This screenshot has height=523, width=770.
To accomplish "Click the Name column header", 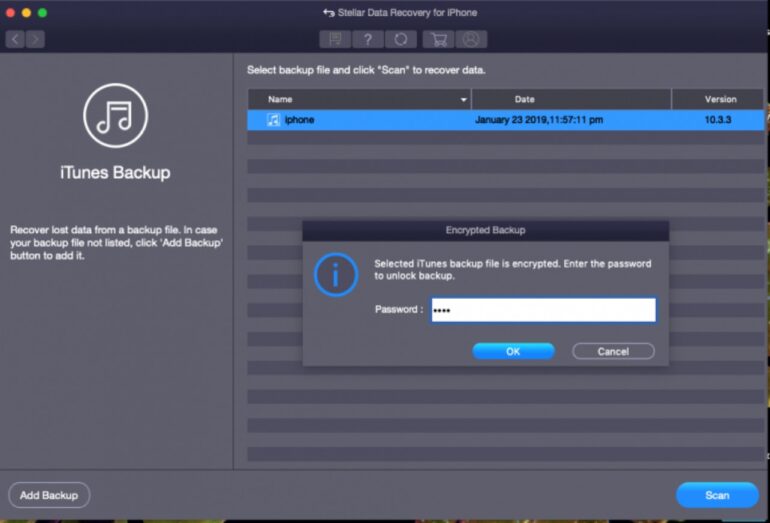I will (359, 99).
